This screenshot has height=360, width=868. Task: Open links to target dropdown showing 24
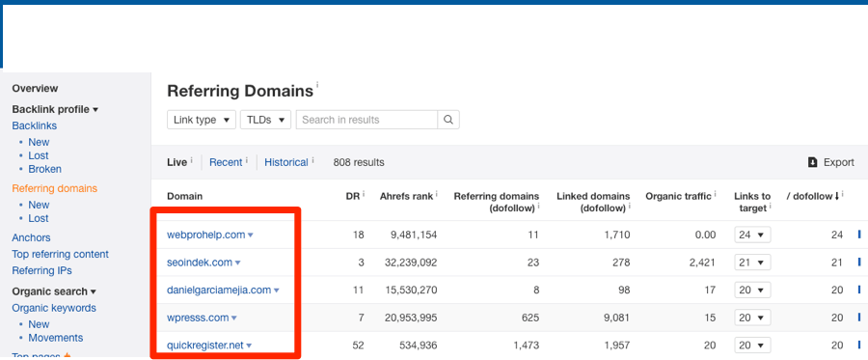tap(752, 235)
